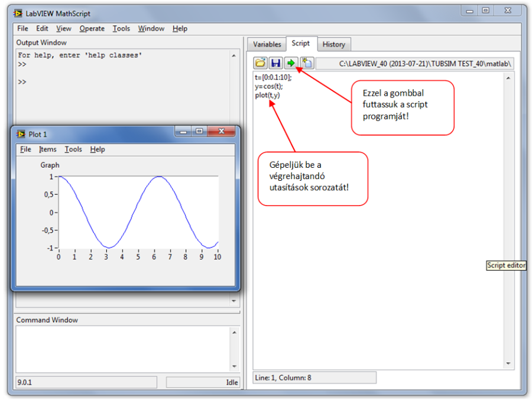Click the Command Window label
Viewport: 532px width, 400px height.
click(x=47, y=320)
